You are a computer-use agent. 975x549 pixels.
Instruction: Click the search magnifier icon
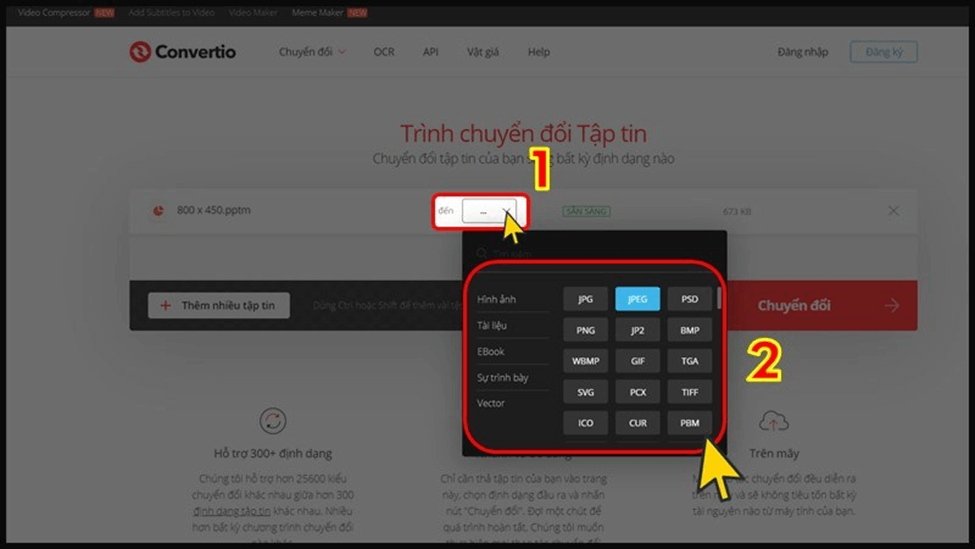tap(481, 253)
